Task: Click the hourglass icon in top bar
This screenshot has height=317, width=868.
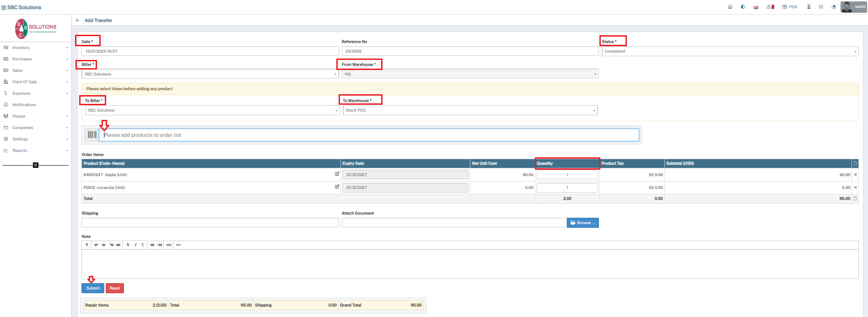Action: coord(809,7)
